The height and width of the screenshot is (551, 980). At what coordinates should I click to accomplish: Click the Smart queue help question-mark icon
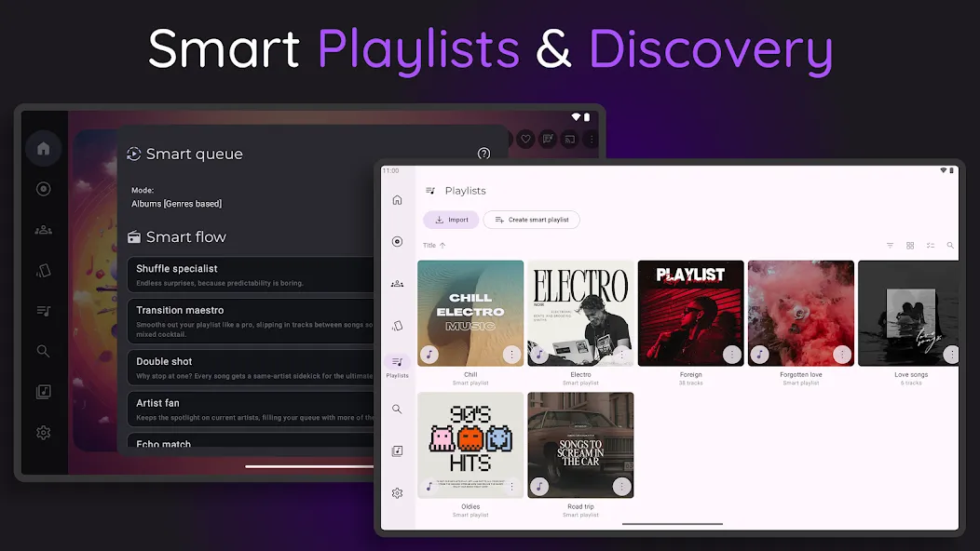[483, 154]
